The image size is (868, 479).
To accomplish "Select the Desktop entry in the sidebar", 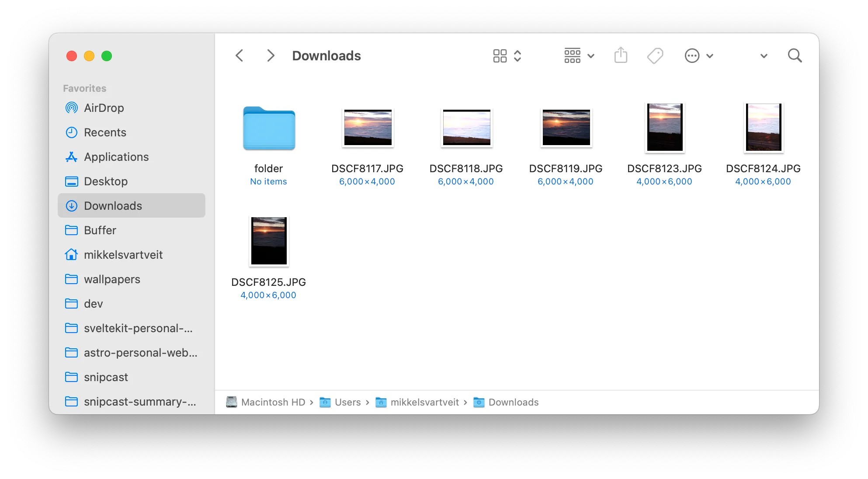I will (x=106, y=181).
